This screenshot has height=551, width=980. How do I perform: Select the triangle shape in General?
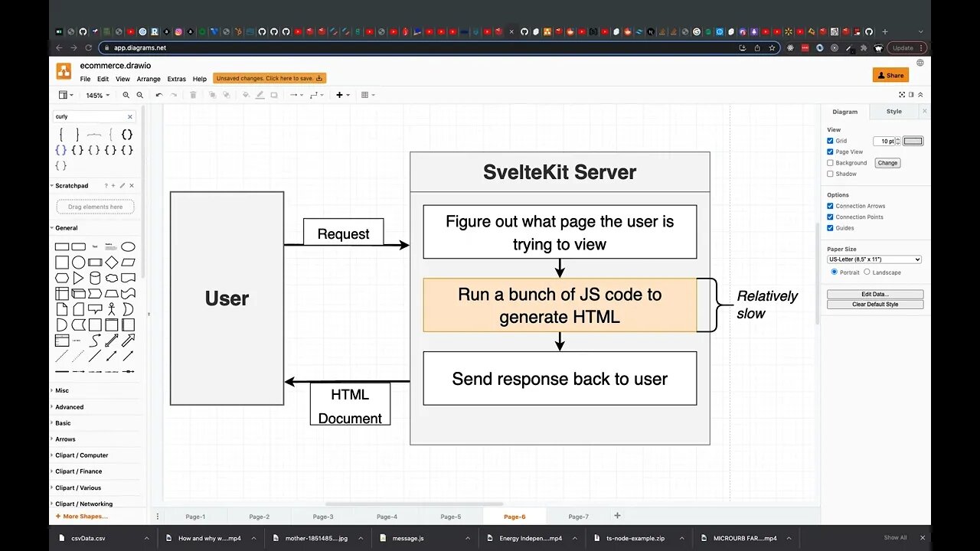(x=78, y=278)
